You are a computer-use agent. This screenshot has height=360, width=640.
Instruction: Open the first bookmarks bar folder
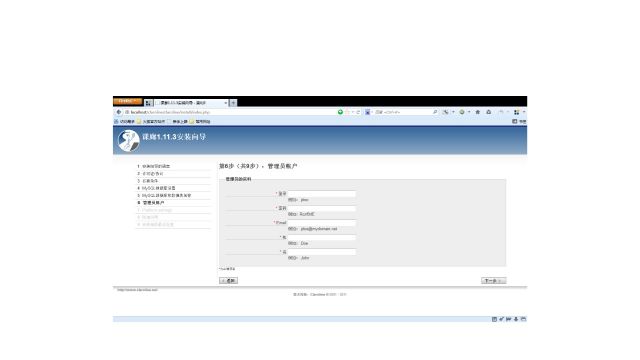tap(151, 122)
